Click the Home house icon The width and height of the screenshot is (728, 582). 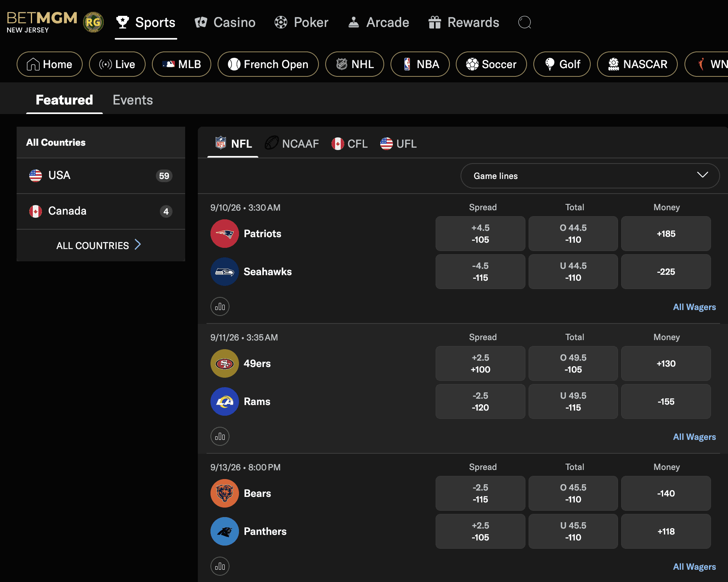33,64
